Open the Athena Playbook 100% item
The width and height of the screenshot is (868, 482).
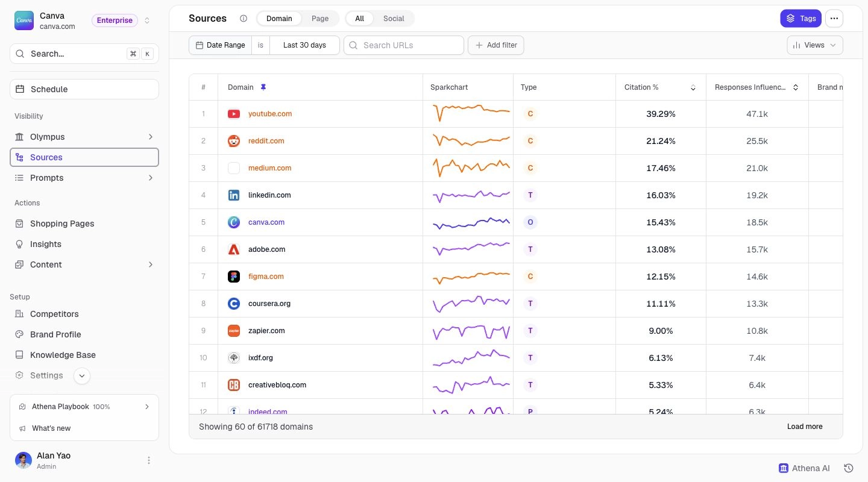pos(84,407)
